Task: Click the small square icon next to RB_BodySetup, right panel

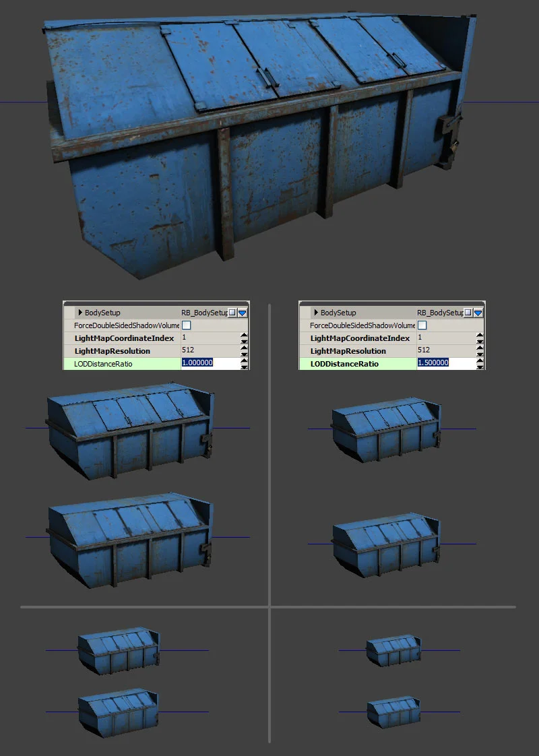Action: pos(468,313)
